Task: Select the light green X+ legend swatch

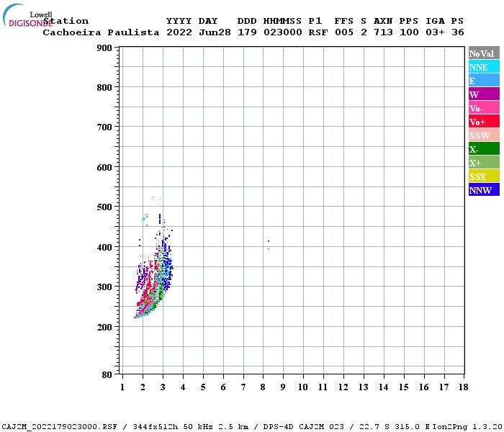Action: pyautogui.click(x=484, y=162)
